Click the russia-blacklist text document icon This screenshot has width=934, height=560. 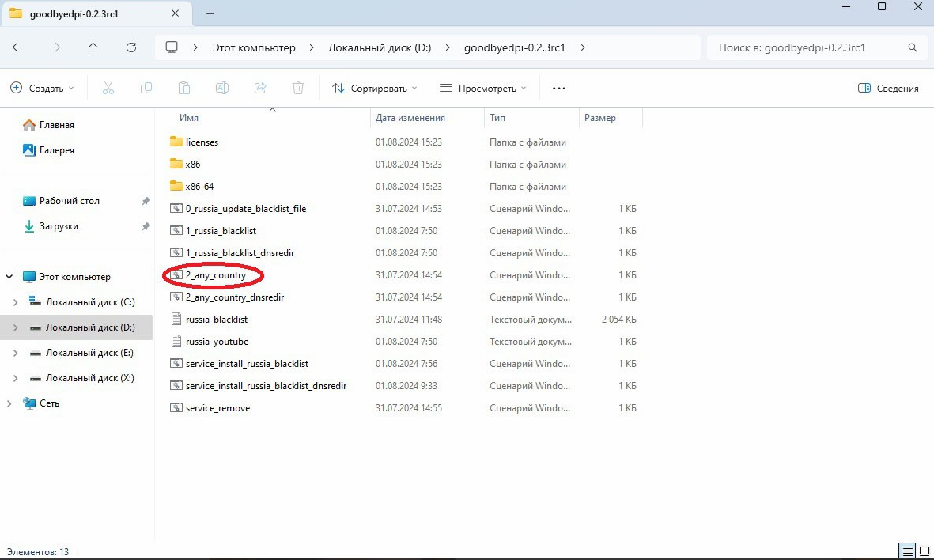[176, 320]
